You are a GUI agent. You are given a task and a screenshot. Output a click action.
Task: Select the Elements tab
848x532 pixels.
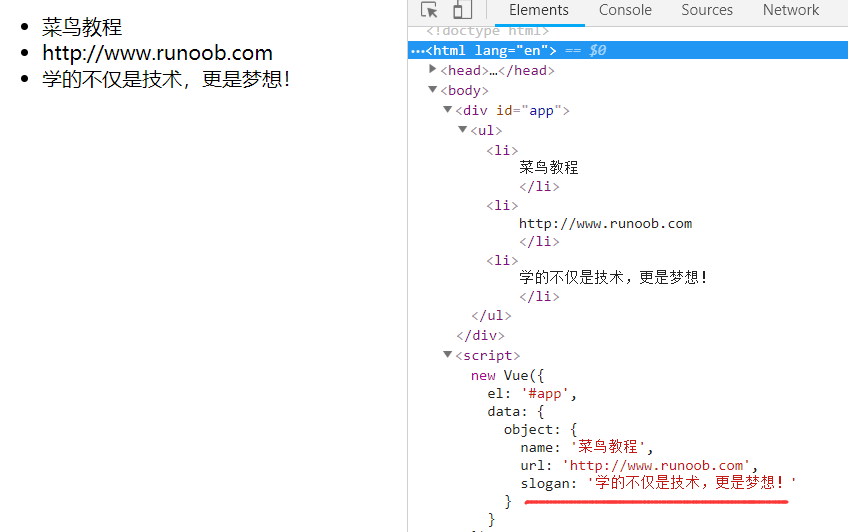539,11
